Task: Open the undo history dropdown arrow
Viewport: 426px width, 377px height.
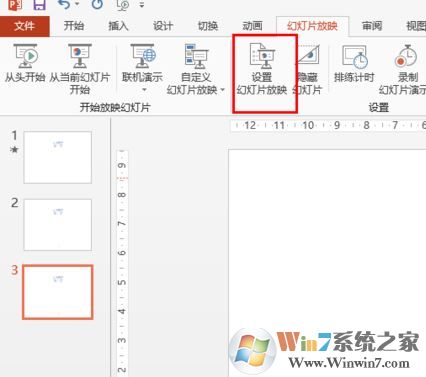Action: coord(77,5)
